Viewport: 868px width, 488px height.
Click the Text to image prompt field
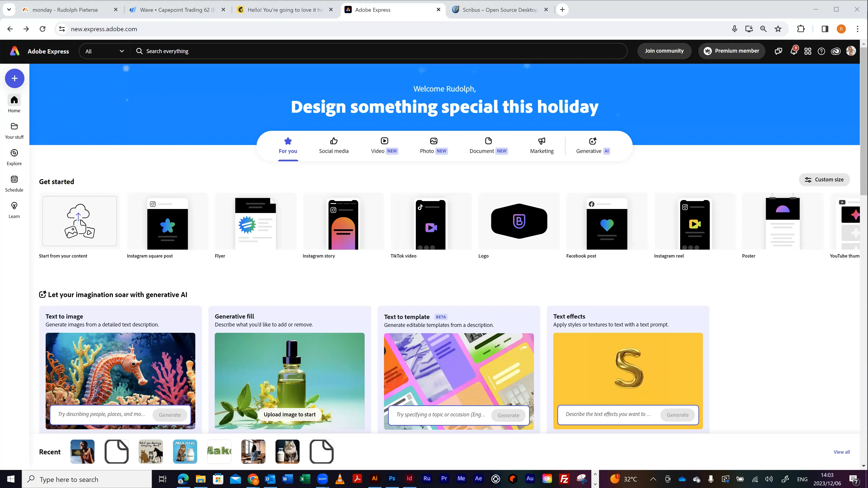[102, 415]
